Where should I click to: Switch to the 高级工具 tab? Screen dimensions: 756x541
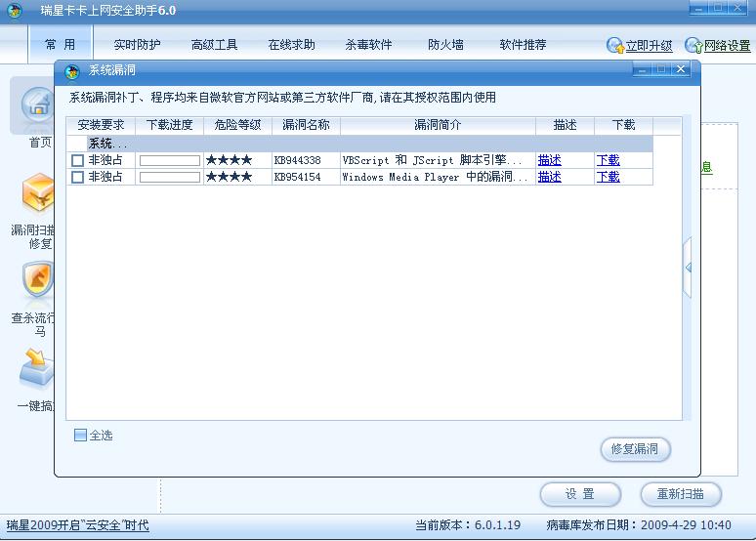tap(214, 45)
